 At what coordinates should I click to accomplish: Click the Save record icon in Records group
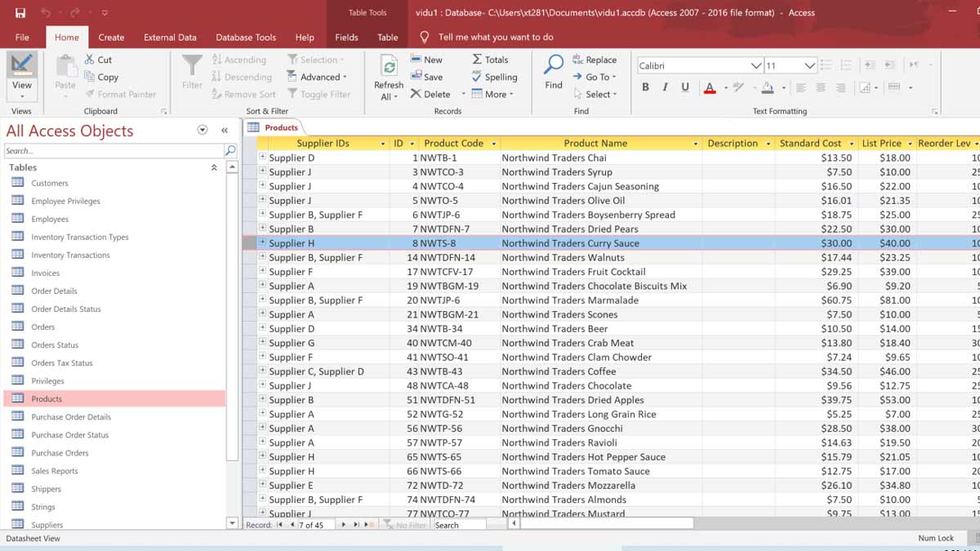coord(416,77)
